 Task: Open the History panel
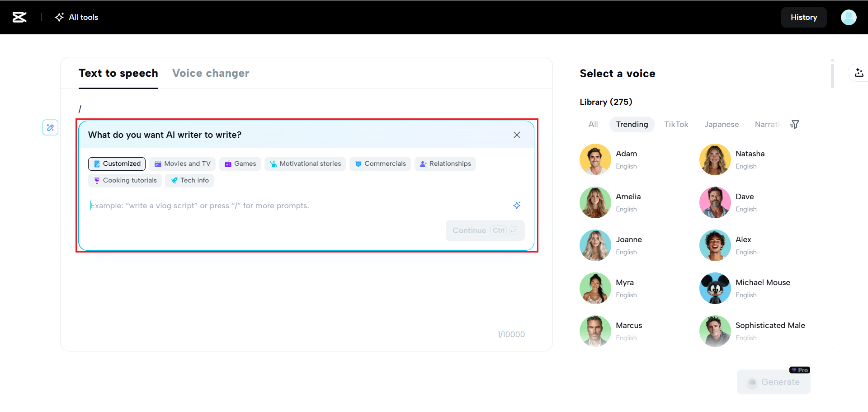click(x=804, y=17)
